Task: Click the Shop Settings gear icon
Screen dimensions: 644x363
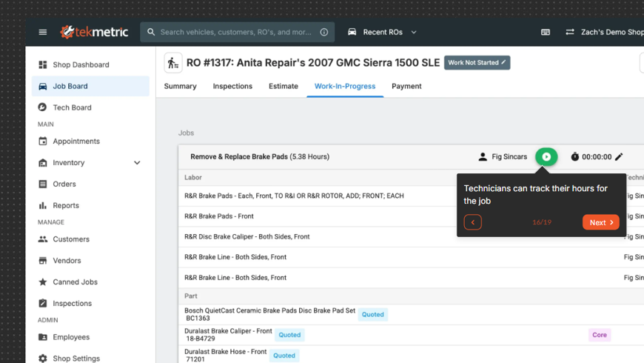Action: pos(43,358)
